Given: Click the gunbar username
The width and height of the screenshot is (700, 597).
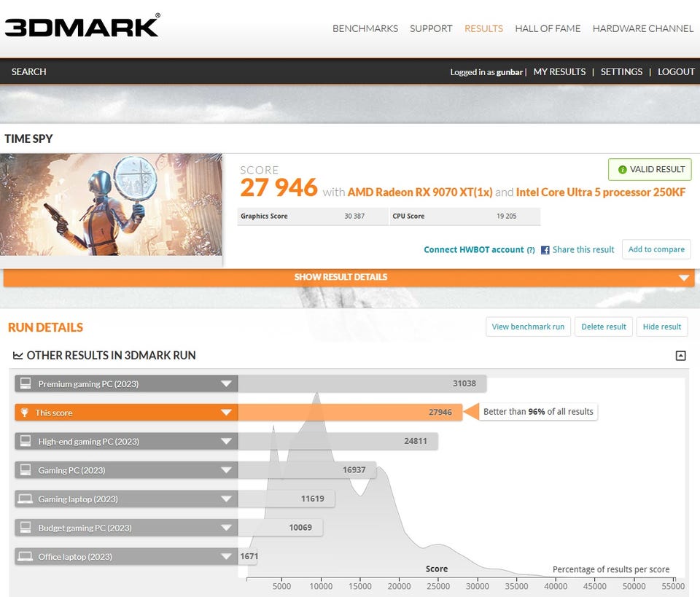Looking at the screenshot, I should click(510, 72).
